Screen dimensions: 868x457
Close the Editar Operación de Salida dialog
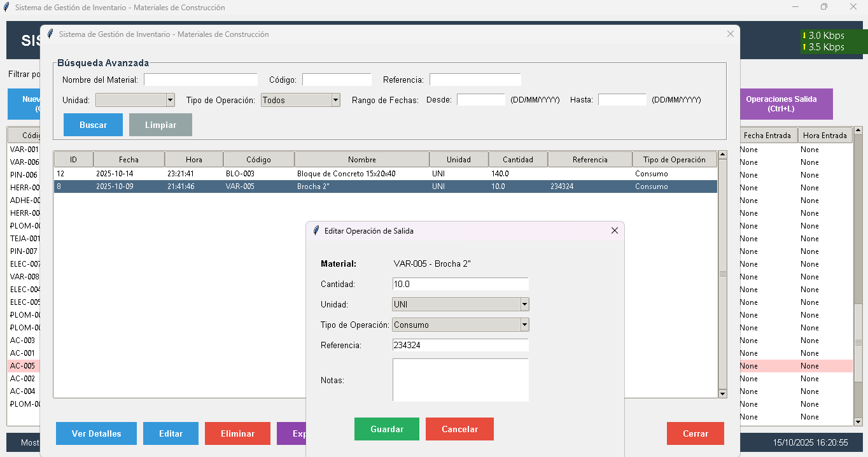[614, 230]
